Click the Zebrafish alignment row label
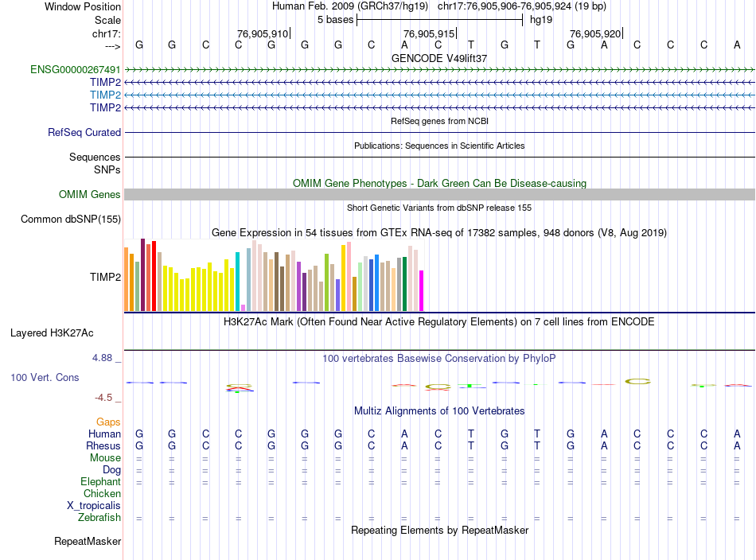This screenshot has width=756, height=560. (99, 517)
